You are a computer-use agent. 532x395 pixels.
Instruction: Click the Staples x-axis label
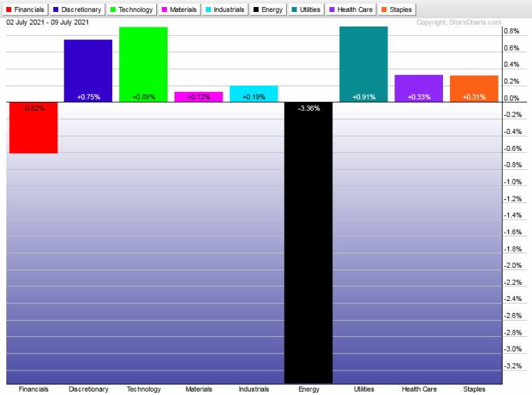click(474, 389)
